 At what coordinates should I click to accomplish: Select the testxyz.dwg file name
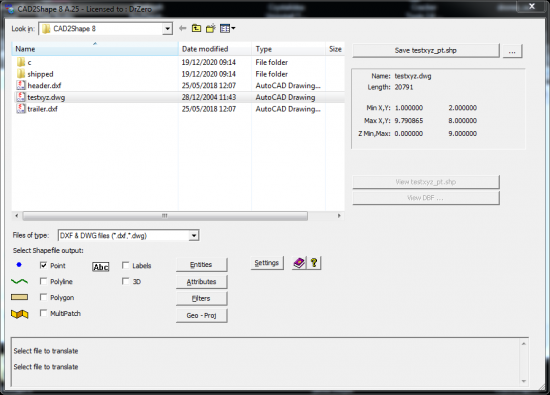click(46, 98)
